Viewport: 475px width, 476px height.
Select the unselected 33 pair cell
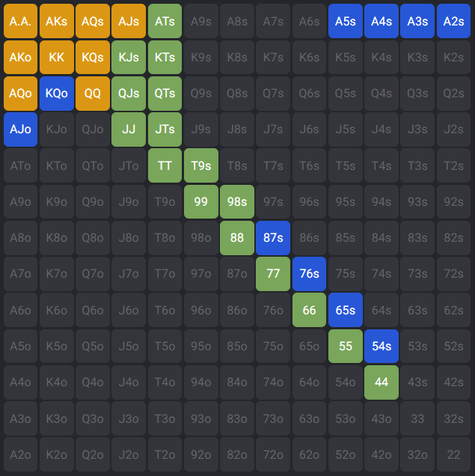417,418
